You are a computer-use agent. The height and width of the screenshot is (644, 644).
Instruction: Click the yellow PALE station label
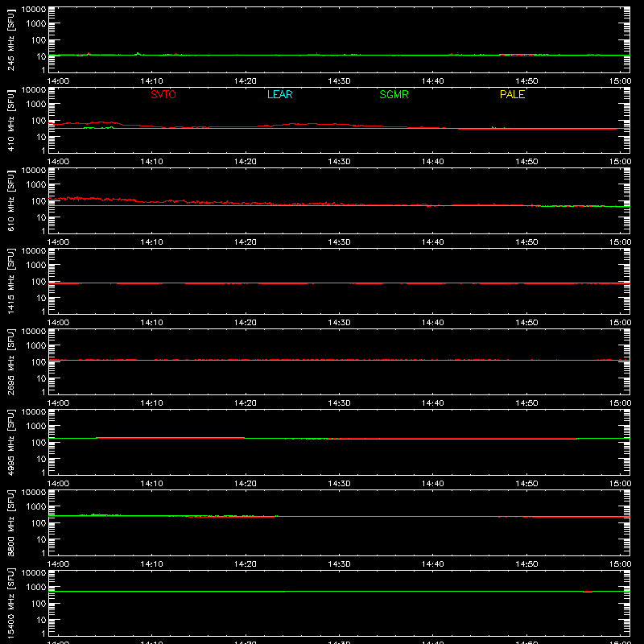512,94
